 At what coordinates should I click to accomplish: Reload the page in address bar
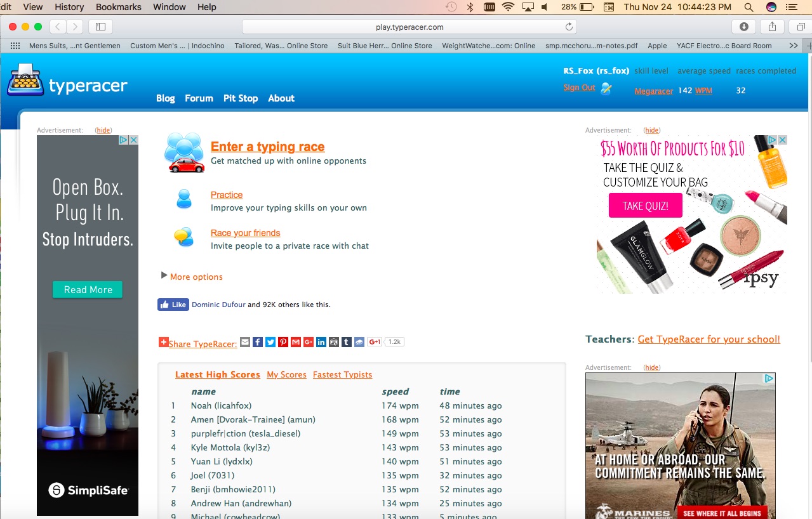(569, 27)
